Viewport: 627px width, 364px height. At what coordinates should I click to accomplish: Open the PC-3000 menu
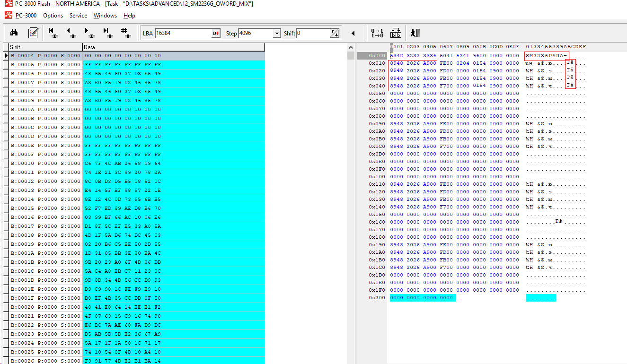26,16
